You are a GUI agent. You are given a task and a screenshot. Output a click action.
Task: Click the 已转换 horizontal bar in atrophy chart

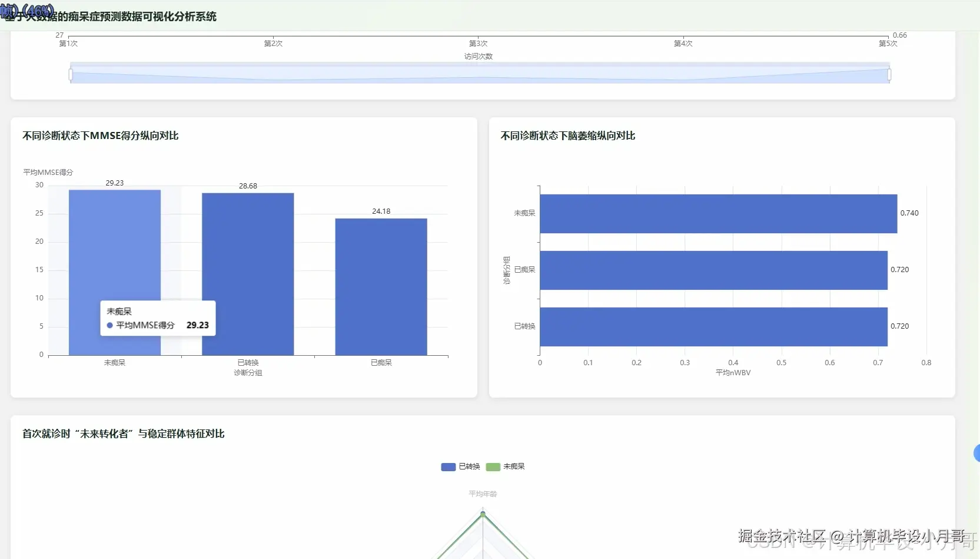713,326
